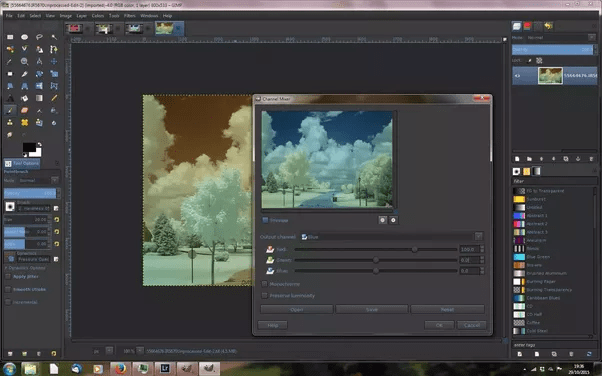Image resolution: width=602 pixels, height=376 pixels.
Task: Reset brush Size to default arrow icon
Action: tap(56, 220)
